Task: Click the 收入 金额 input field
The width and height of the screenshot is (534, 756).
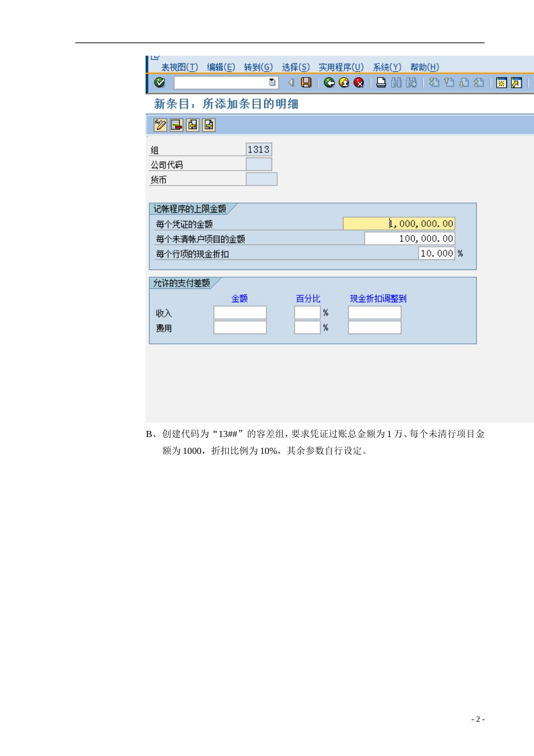Action: (x=240, y=313)
